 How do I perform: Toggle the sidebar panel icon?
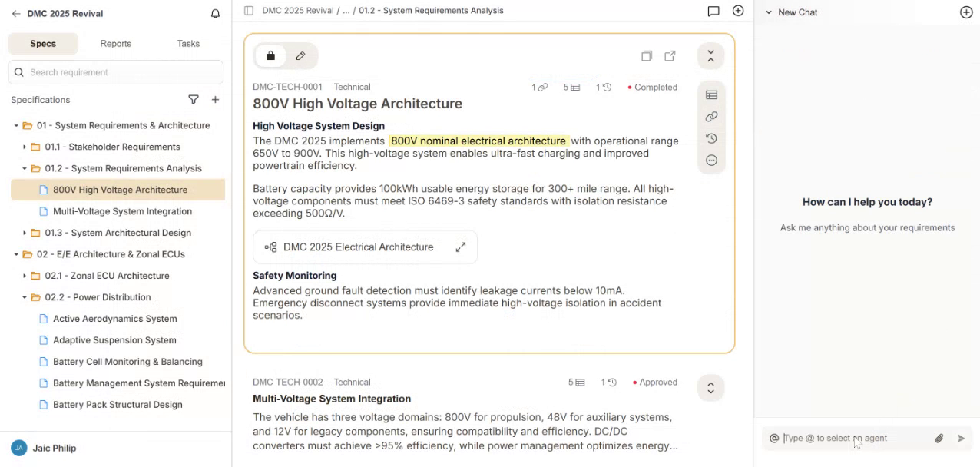(248, 11)
